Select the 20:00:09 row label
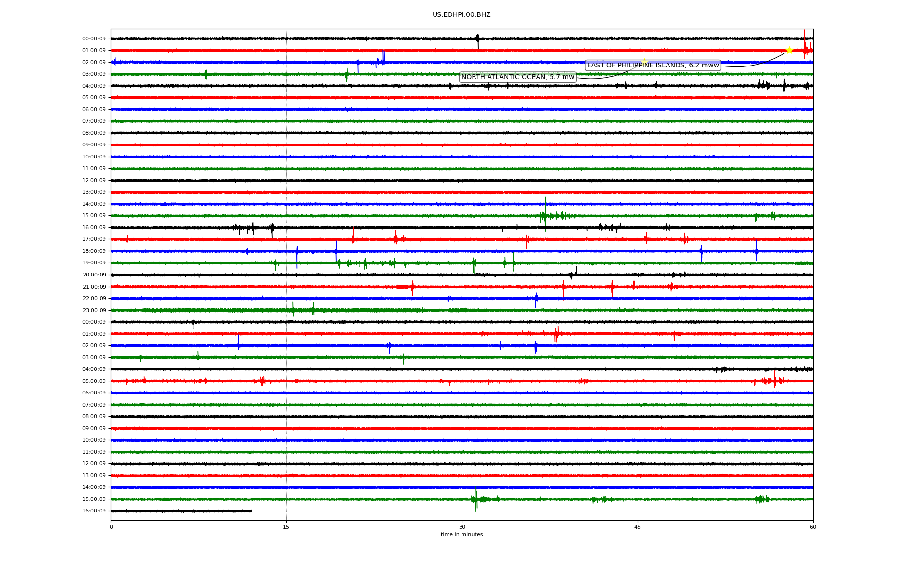924x578 pixels. [x=94, y=275]
